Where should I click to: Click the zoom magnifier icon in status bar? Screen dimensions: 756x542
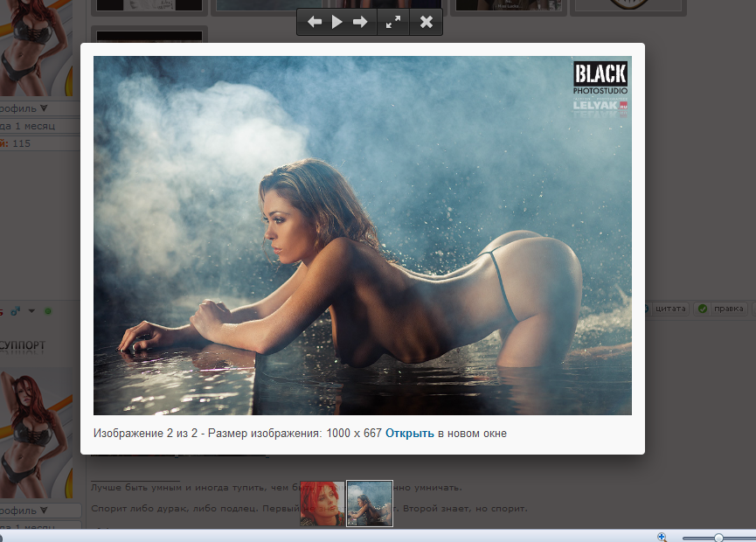pyautogui.click(x=662, y=537)
